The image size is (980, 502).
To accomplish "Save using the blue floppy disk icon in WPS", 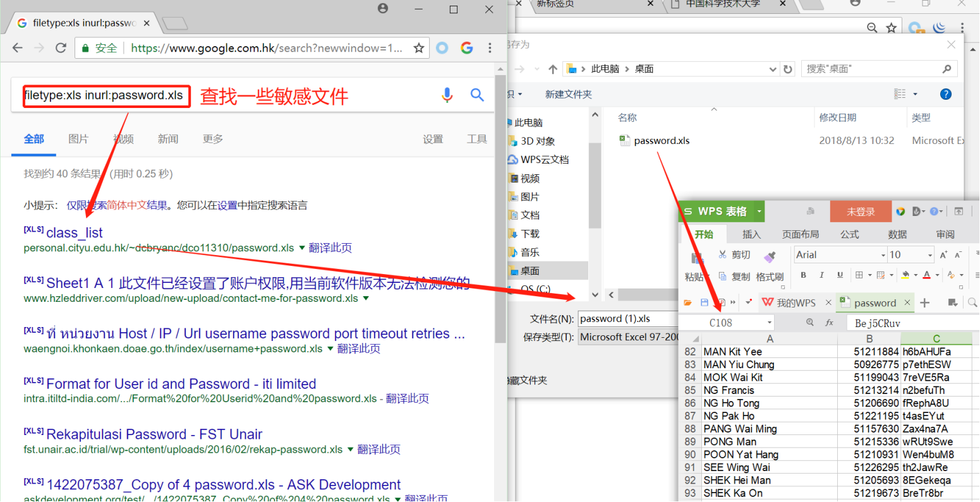I will 705,303.
